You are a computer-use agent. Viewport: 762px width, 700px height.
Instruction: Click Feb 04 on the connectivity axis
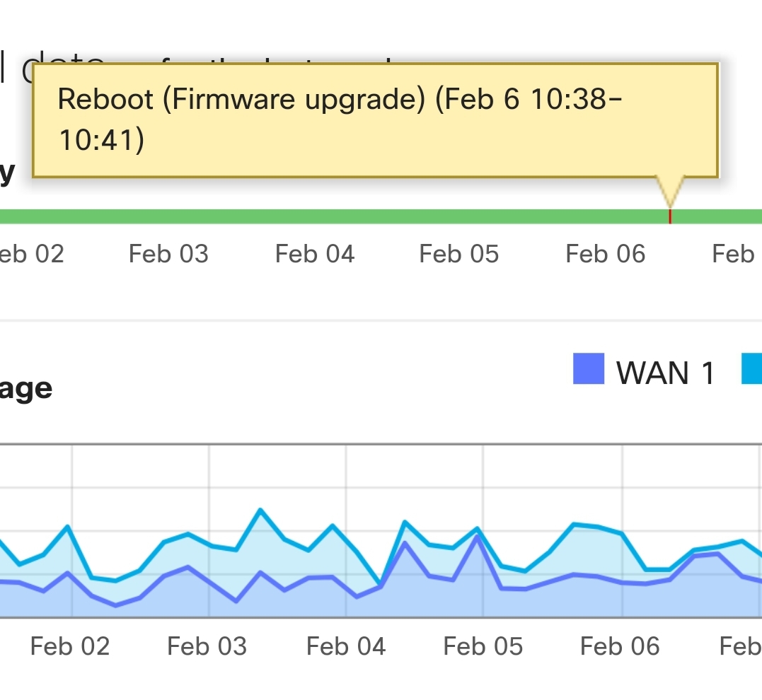[x=315, y=254]
